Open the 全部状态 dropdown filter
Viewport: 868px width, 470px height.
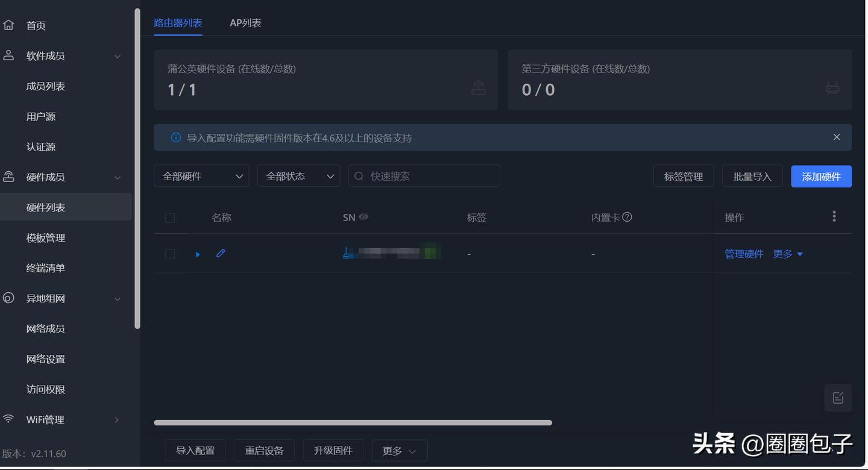(298, 175)
